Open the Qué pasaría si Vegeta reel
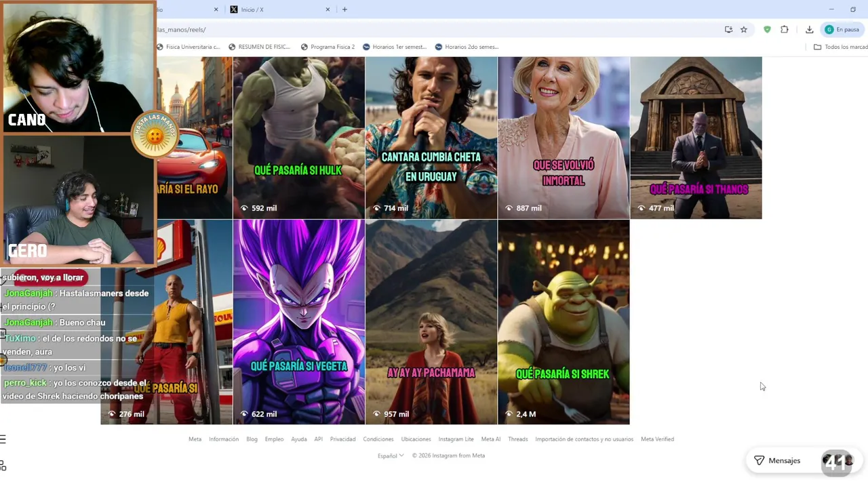The height and width of the screenshot is (488, 868). click(x=298, y=322)
